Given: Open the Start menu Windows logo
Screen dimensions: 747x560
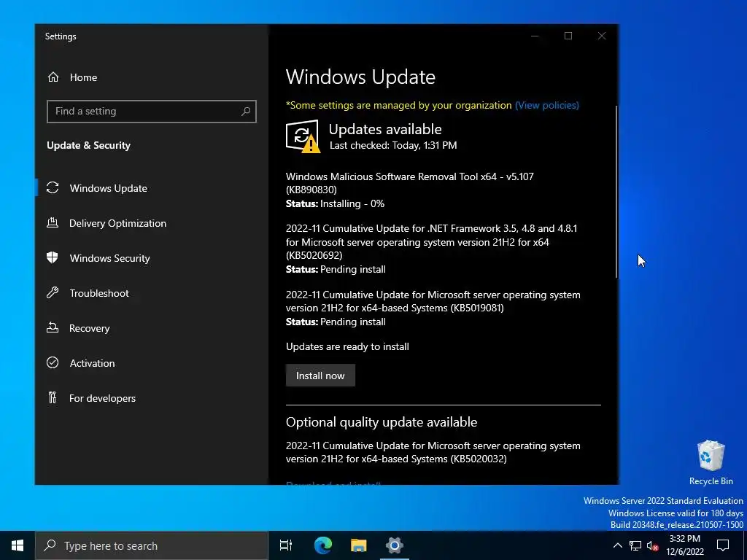Looking at the screenshot, I should point(18,545).
